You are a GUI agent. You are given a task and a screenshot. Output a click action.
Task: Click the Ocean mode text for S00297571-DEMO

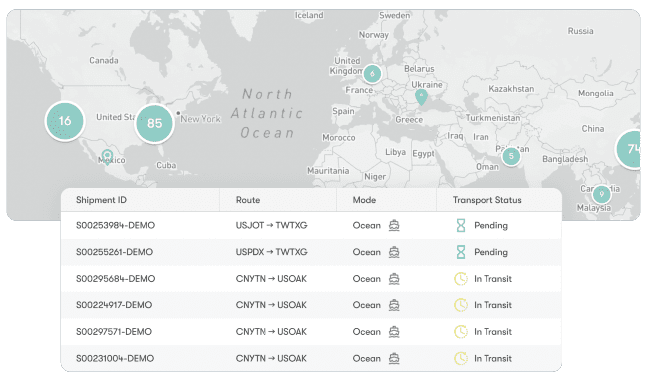click(366, 332)
